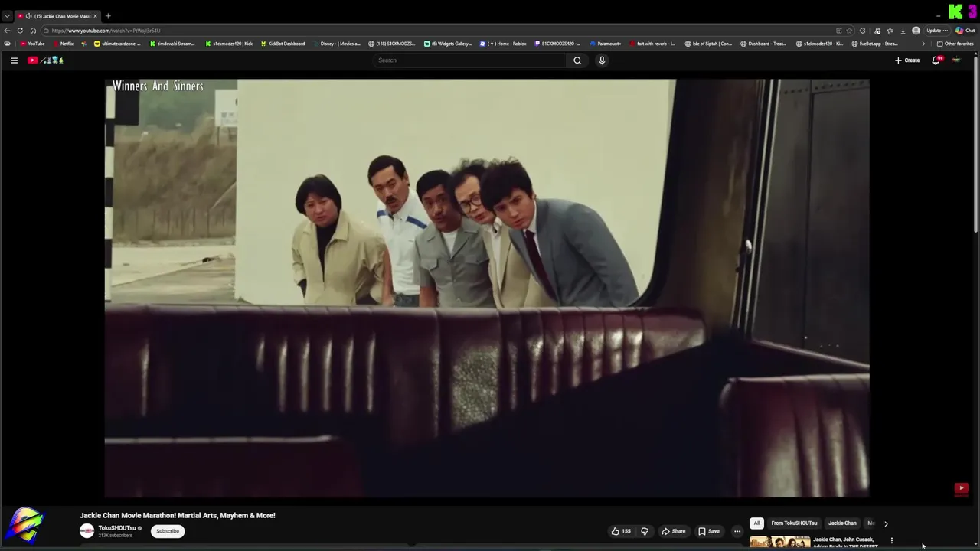Open the liveBot.app bookmark
The width and height of the screenshot is (980, 551).
(875, 44)
